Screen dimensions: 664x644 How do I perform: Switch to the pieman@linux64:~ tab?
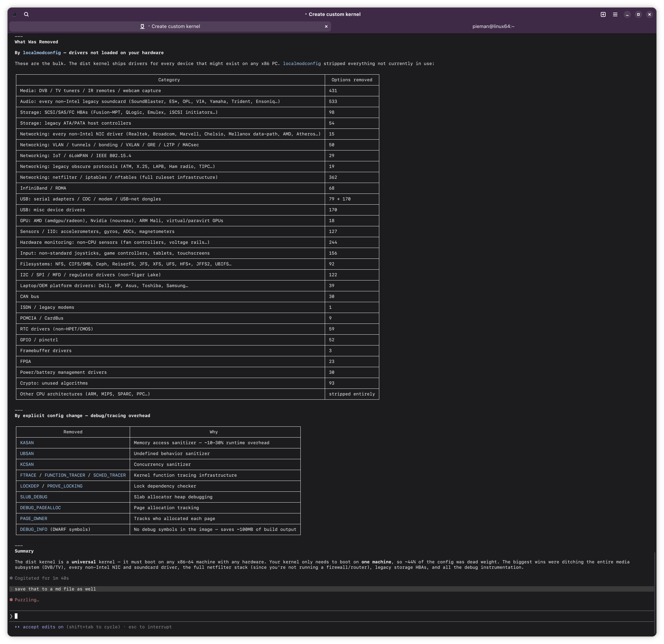(493, 26)
